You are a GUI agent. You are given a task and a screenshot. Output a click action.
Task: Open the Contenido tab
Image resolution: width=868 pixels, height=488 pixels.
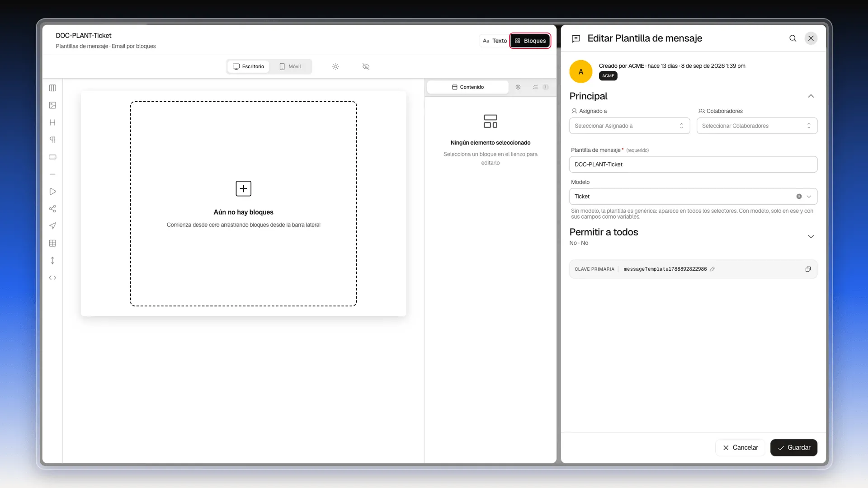click(x=468, y=87)
